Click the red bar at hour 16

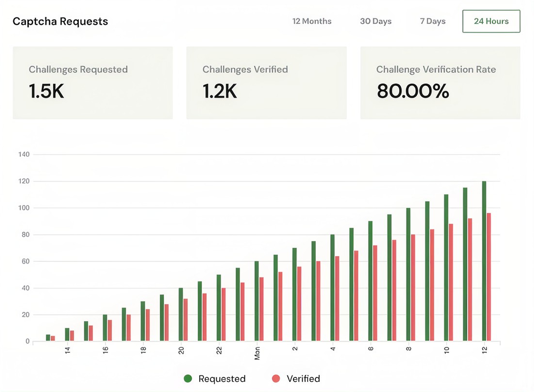coord(110,330)
